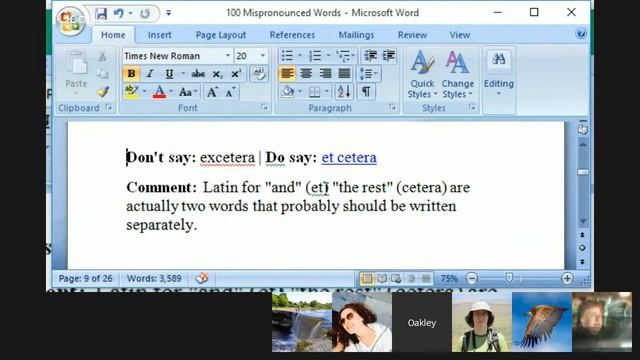Save the document using Quick Access

click(x=101, y=13)
